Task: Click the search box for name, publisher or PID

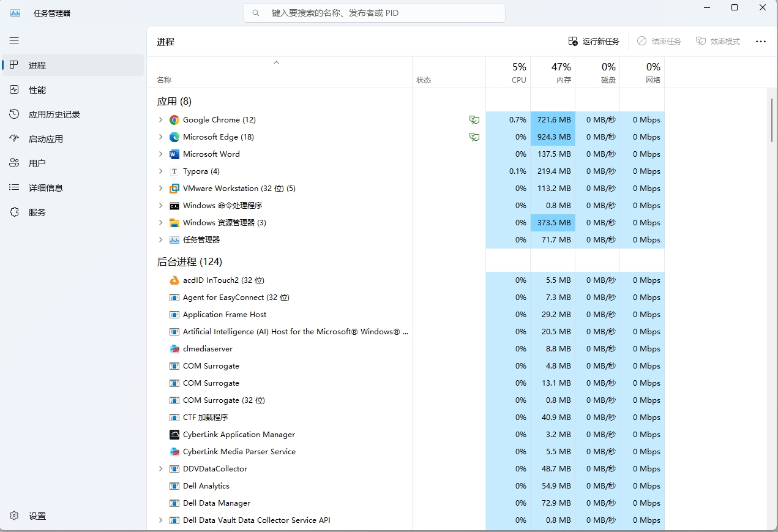Action: 374,13
